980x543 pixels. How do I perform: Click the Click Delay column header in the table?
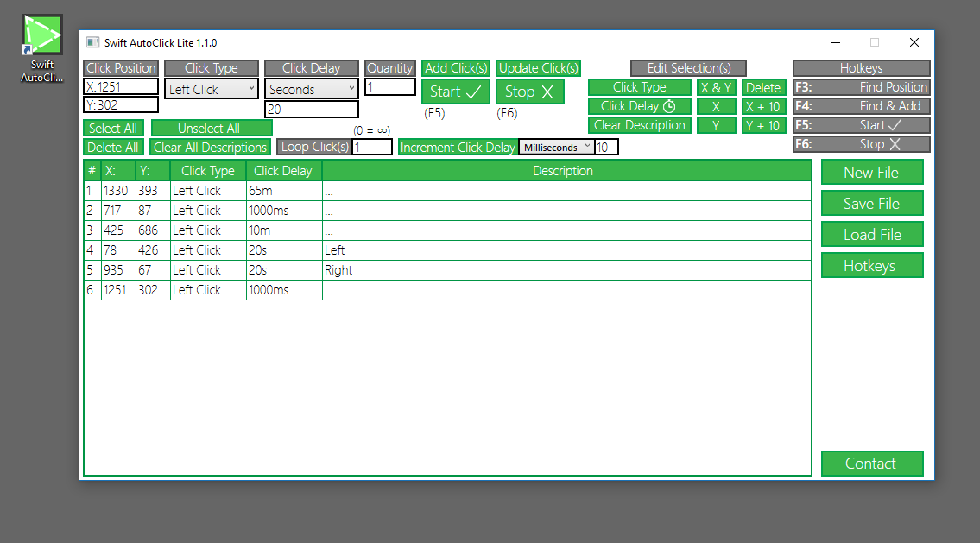[x=284, y=171]
